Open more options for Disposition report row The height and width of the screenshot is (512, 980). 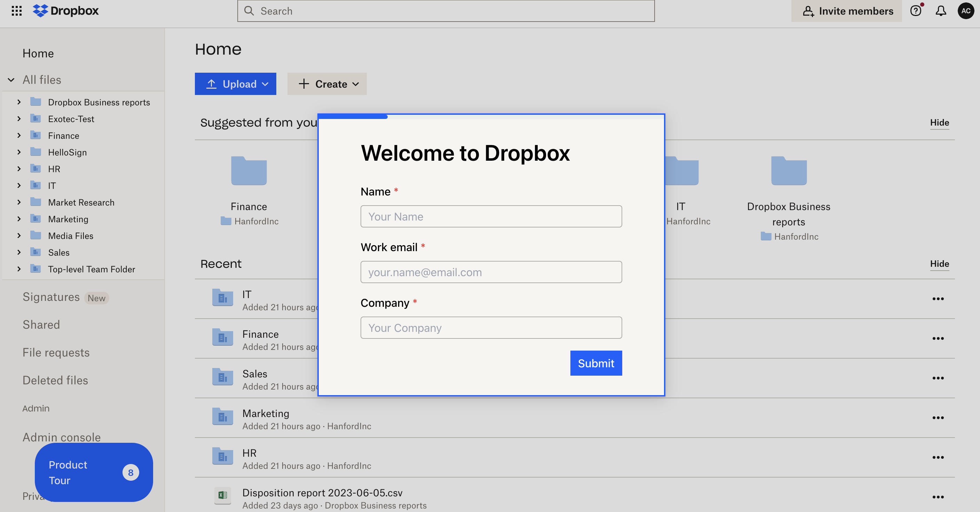938,497
